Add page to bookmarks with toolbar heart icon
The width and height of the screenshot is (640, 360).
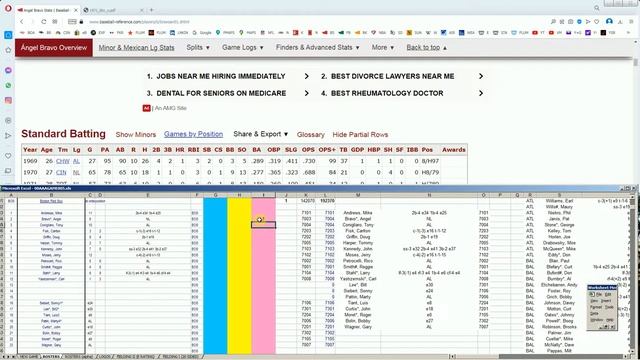click(x=596, y=22)
